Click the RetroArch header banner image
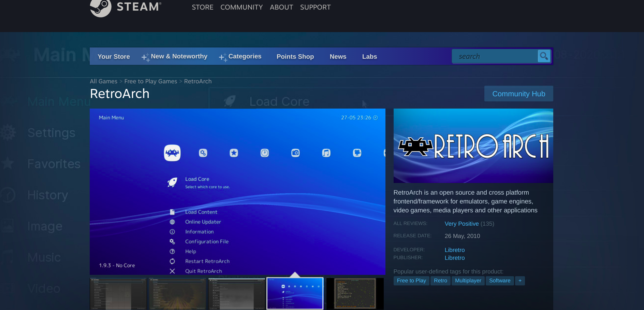Image resolution: width=644 pixels, height=310 pixels. pos(473,146)
